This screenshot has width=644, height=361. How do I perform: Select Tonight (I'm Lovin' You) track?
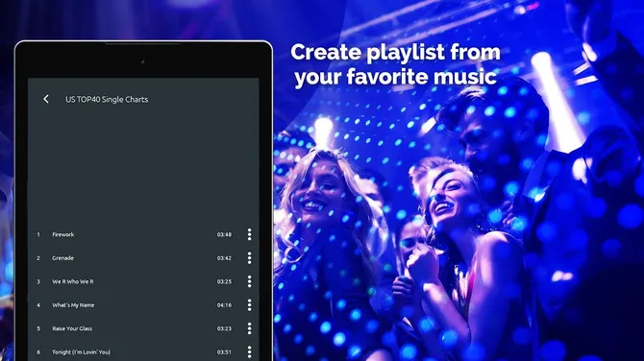pos(81,352)
